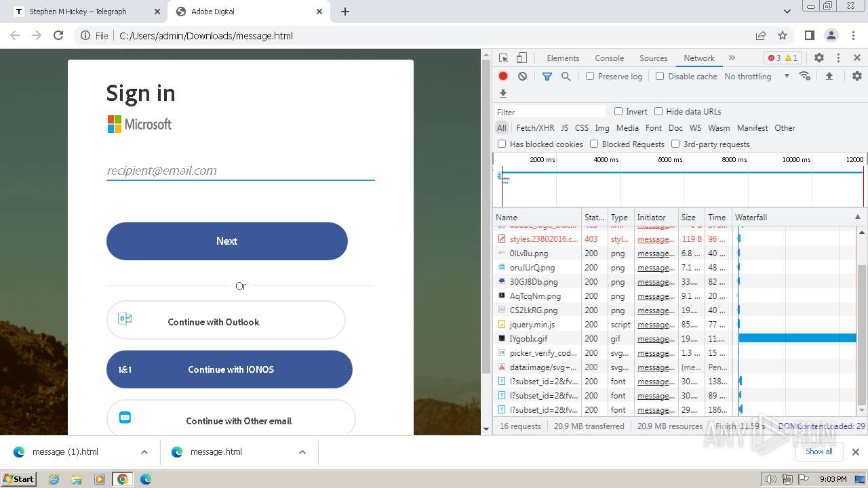Open Chrome three-dot menu
This screenshot has height=488, width=868.
(853, 35)
